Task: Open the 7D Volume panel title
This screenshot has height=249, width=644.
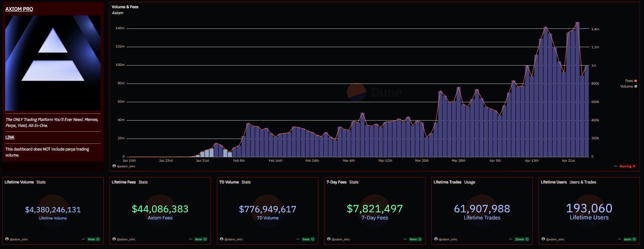Action: click(x=229, y=182)
